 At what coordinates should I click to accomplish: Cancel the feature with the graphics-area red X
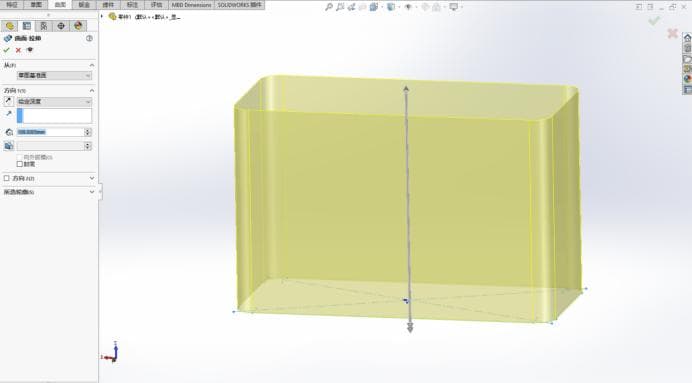(672, 33)
